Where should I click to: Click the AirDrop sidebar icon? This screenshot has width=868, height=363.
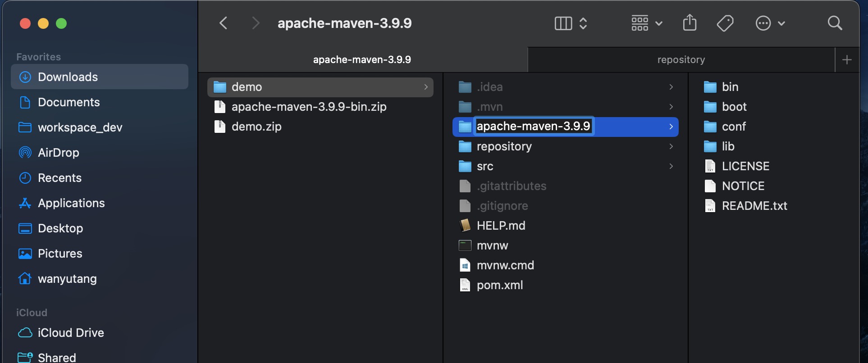pos(25,153)
